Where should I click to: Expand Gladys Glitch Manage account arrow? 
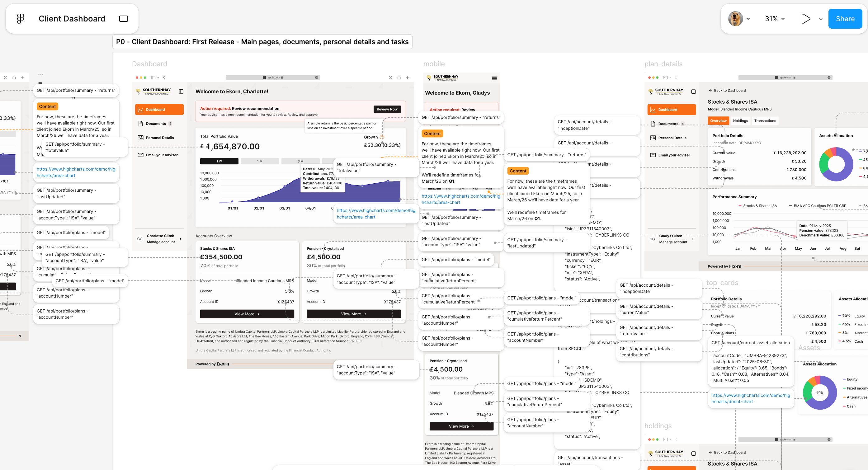pyautogui.click(x=693, y=239)
